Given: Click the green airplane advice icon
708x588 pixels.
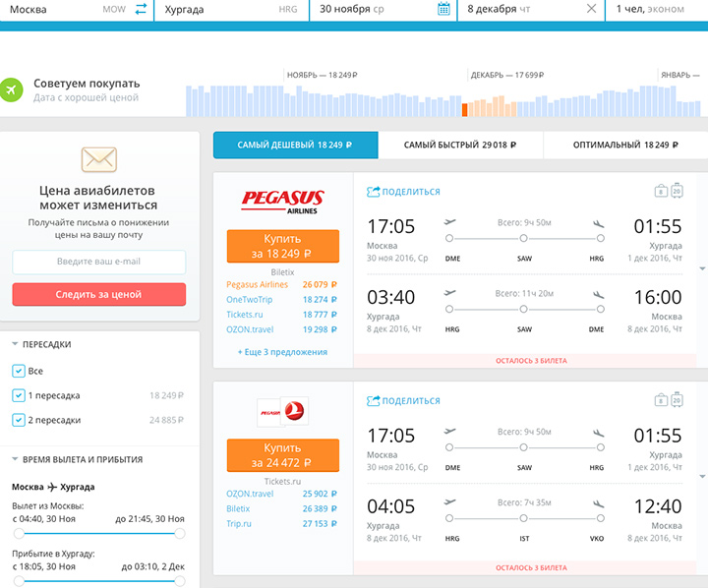Looking at the screenshot, I should tap(11, 89).
